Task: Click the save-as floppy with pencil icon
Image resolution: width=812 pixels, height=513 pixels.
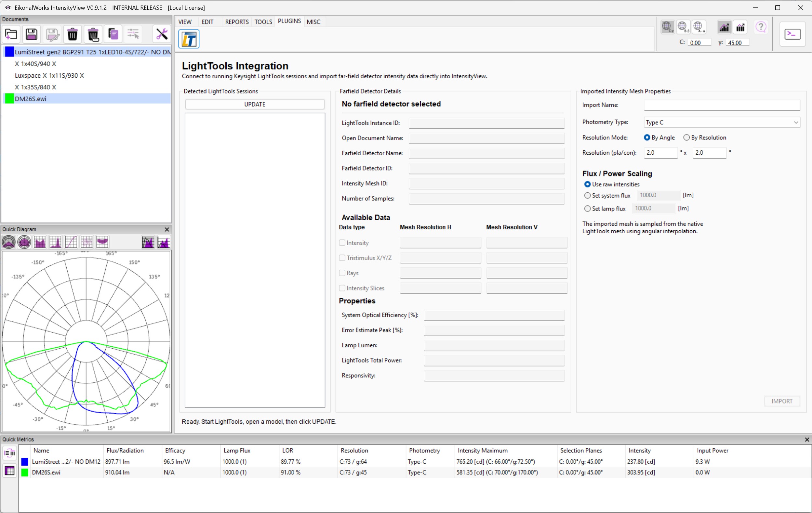Action: (x=52, y=34)
